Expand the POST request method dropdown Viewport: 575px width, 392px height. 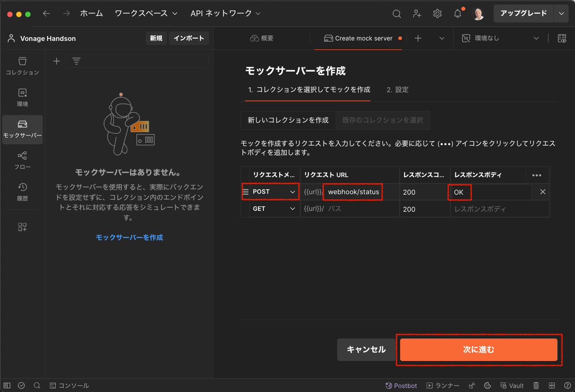pyautogui.click(x=275, y=192)
